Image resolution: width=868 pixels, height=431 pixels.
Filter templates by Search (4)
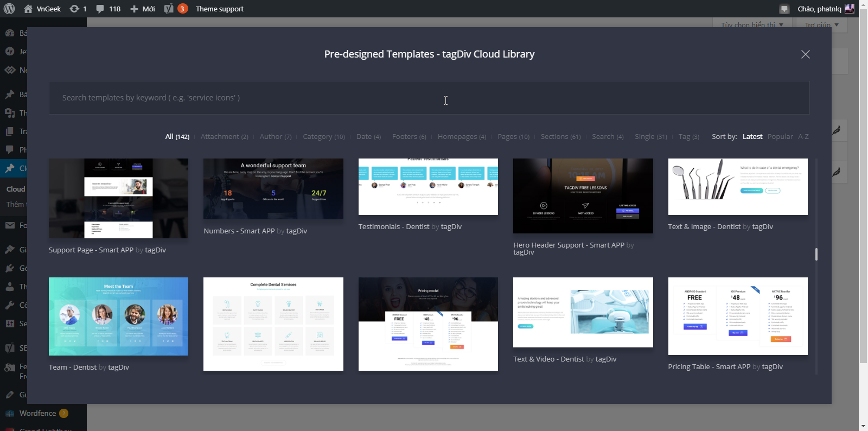608,137
